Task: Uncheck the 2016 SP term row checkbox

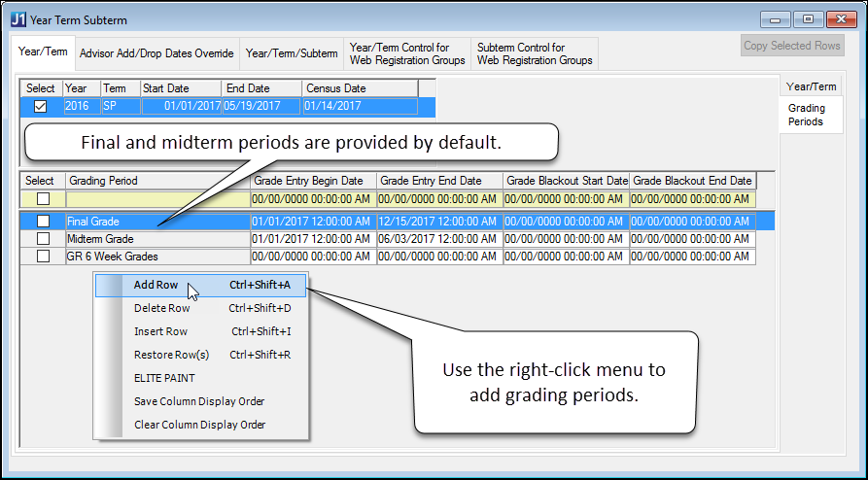Action: coord(41,106)
